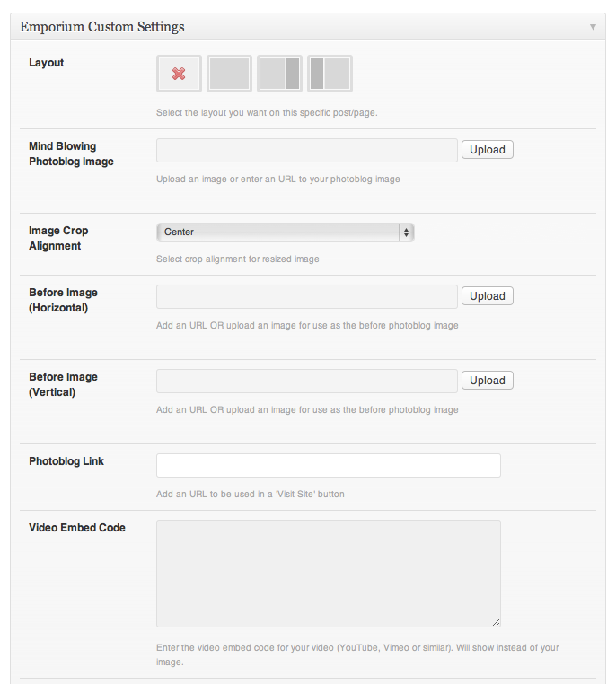This screenshot has width=616, height=684.
Task: Collapse the Emporium Custom Settings panel arrow
Action: 593,27
